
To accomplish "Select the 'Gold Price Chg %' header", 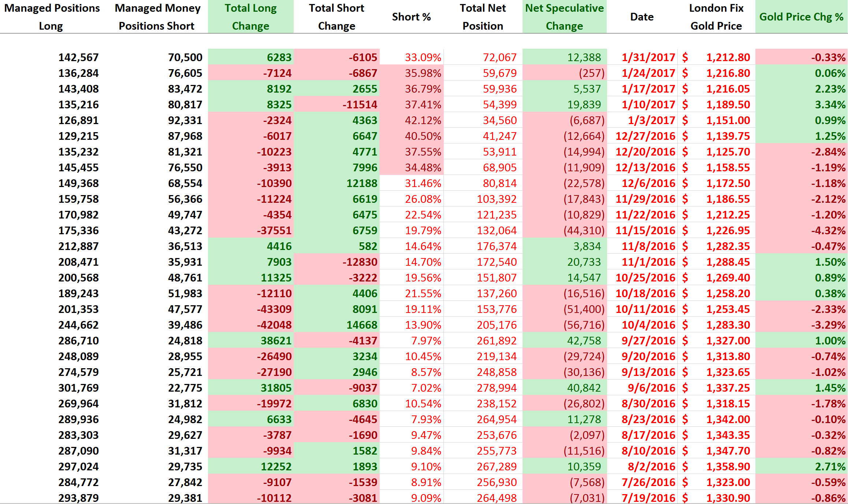I will tap(801, 17).
